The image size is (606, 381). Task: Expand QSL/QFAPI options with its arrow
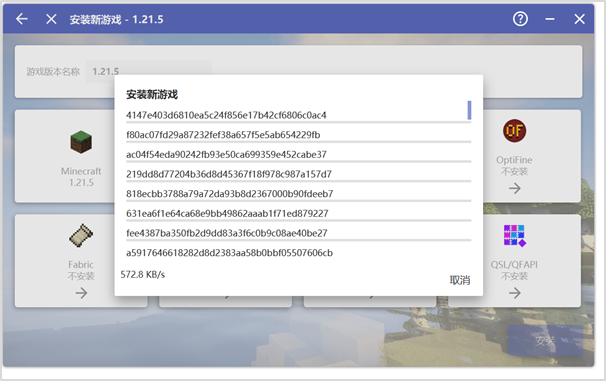(x=514, y=293)
